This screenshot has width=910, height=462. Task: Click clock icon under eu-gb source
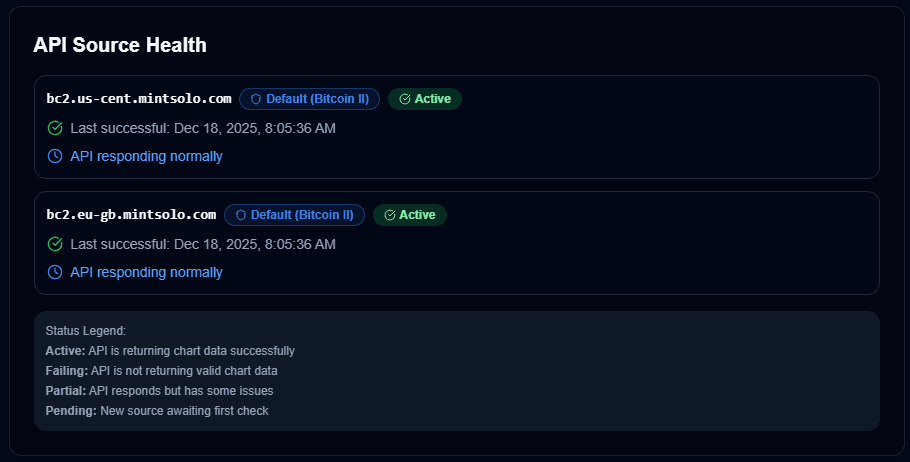click(x=55, y=272)
